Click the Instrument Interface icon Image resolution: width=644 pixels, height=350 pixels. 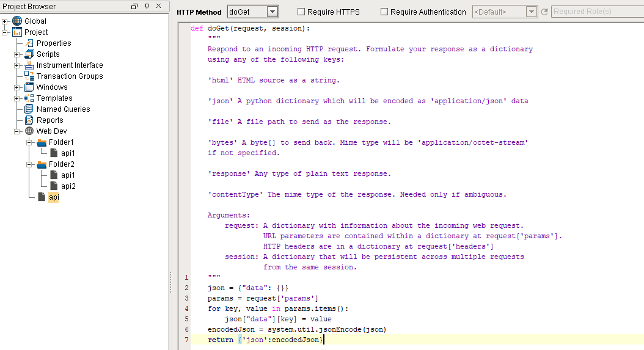tap(29, 65)
